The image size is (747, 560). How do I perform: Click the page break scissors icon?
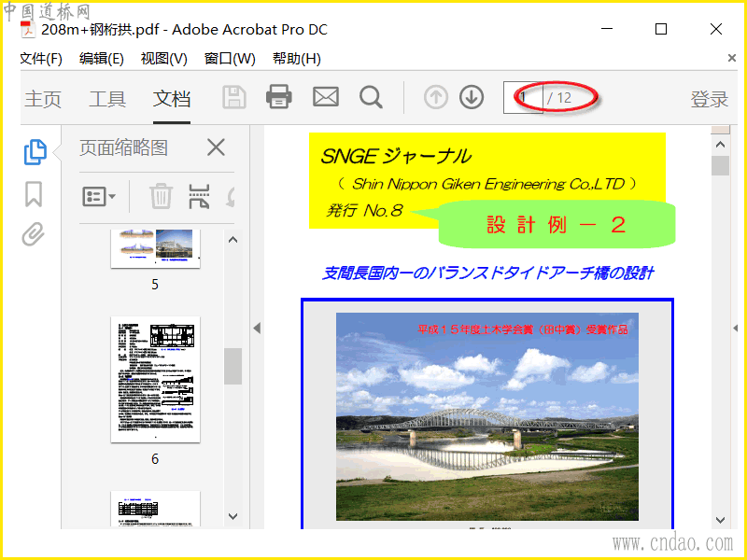[199, 196]
